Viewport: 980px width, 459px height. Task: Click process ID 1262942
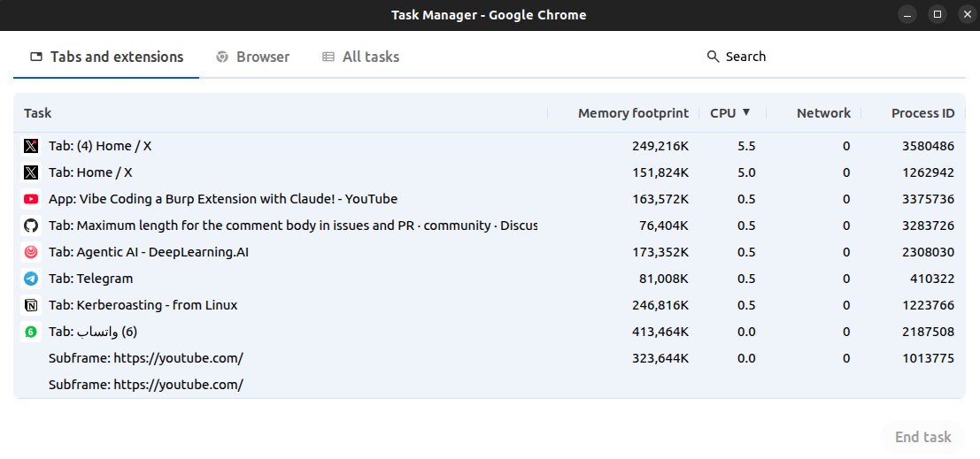coord(928,172)
